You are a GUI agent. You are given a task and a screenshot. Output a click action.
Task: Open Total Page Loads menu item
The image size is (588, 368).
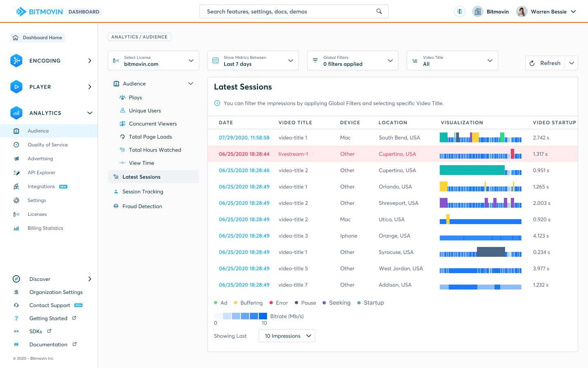pos(150,137)
